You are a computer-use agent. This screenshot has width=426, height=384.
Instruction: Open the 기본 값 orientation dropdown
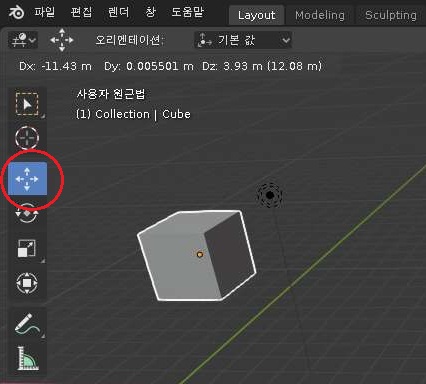[243, 40]
